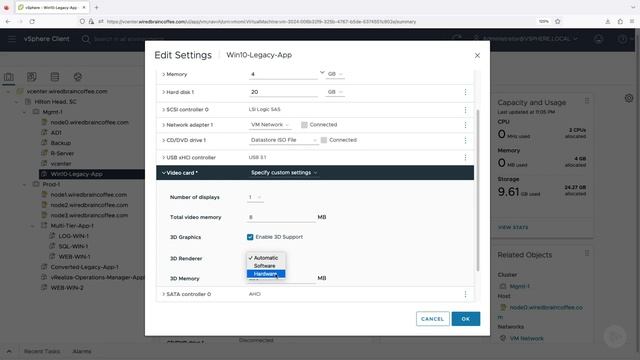This screenshot has width=640, height=360.
Task: Click the vSphere search icon
Action: click(85, 39)
